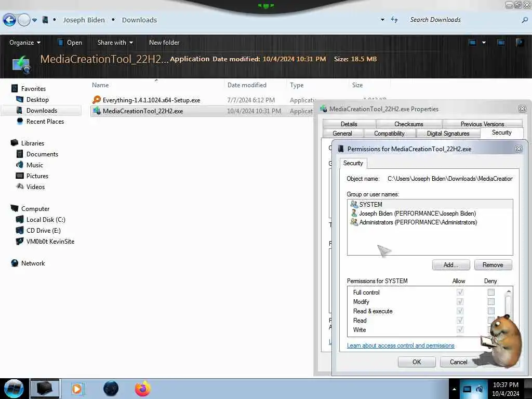Open Explorer help icon

pos(520,43)
